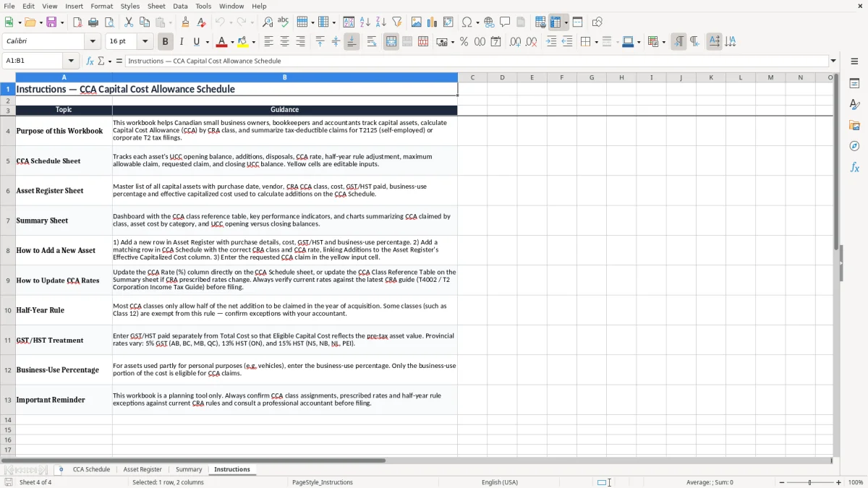Viewport: 868px width, 488px height.
Task: Open the Sheet menu
Action: click(156, 6)
